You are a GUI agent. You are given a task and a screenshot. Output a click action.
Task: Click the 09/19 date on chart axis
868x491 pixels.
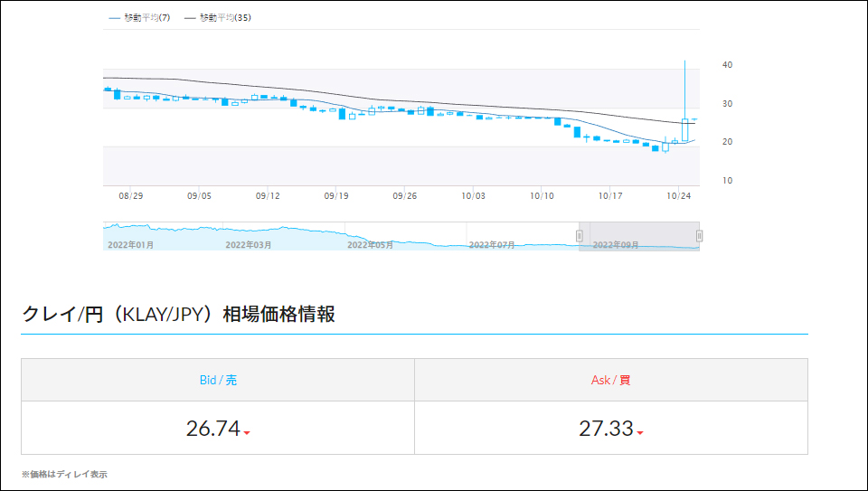point(336,195)
